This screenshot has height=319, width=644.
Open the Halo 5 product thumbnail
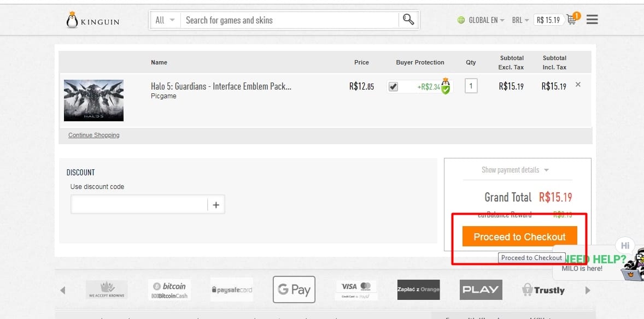tap(93, 101)
